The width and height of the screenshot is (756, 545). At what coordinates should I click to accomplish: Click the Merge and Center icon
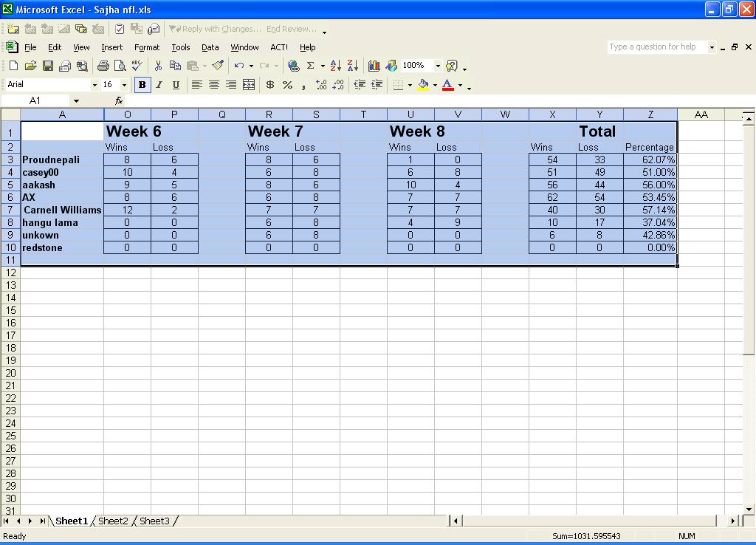249,85
